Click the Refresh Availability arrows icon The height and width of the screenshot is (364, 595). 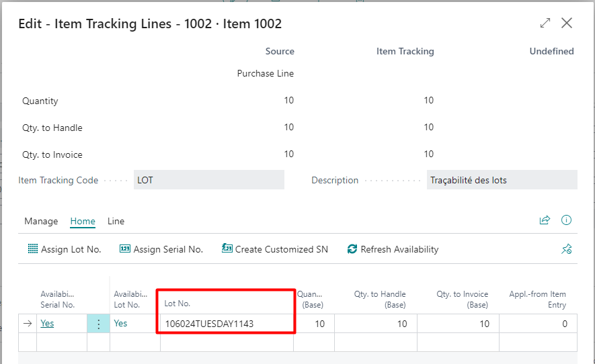pyautogui.click(x=352, y=249)
